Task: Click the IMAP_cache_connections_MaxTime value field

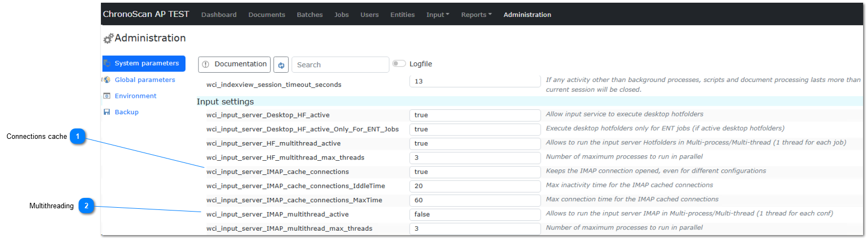Action: pyautogui.click(x=475, y=200)
